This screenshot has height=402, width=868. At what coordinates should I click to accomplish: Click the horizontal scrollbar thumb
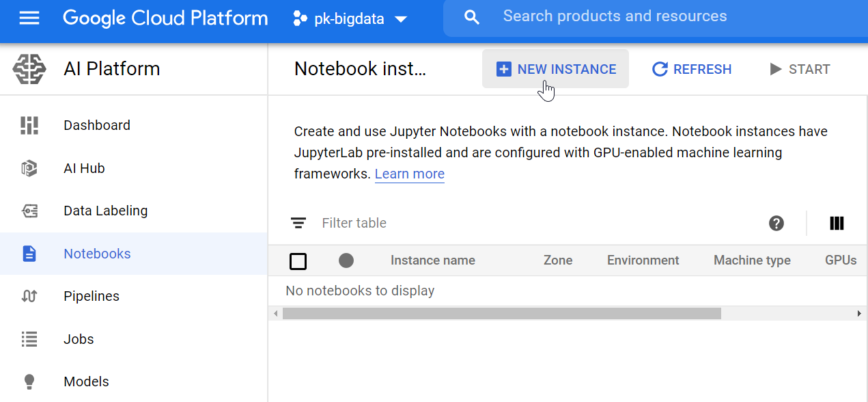click(502, 313)
